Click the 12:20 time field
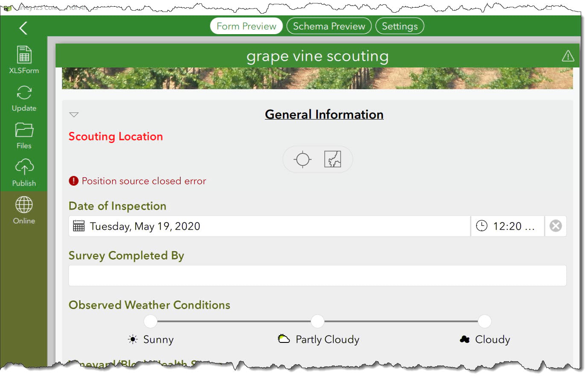588x380 pixels. point(508,226)
